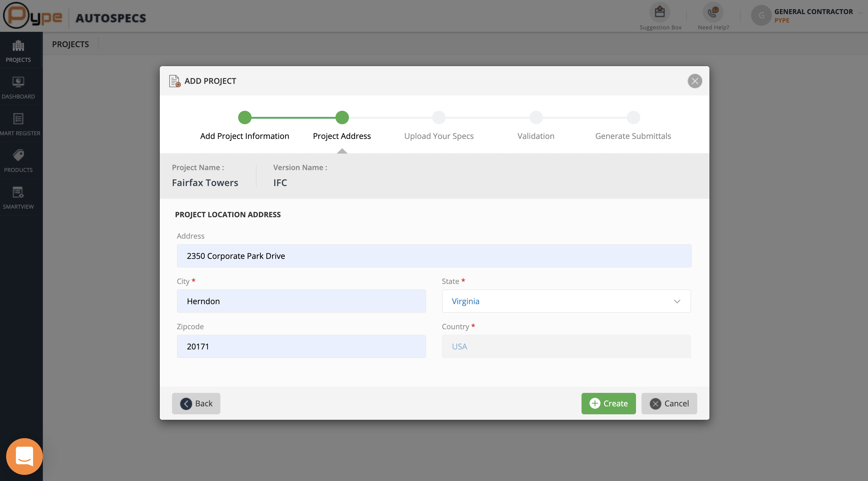Screen dimensions: 868x481
Task: Expand the State dropdown showing Virginia
Action: pos(566,301)
